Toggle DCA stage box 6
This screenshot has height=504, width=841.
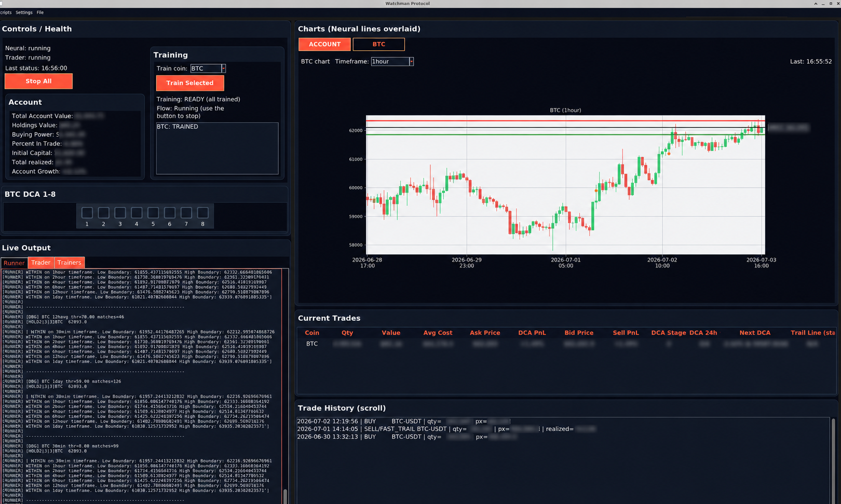click(170, 213)
